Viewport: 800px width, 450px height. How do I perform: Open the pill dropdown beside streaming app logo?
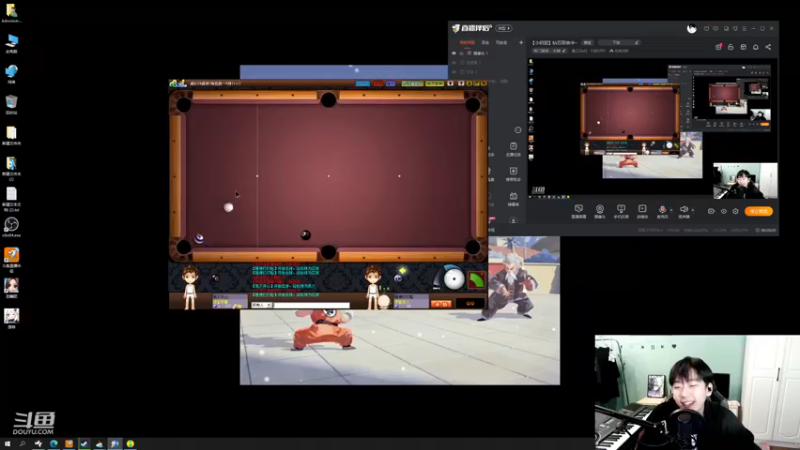[504, 29]
